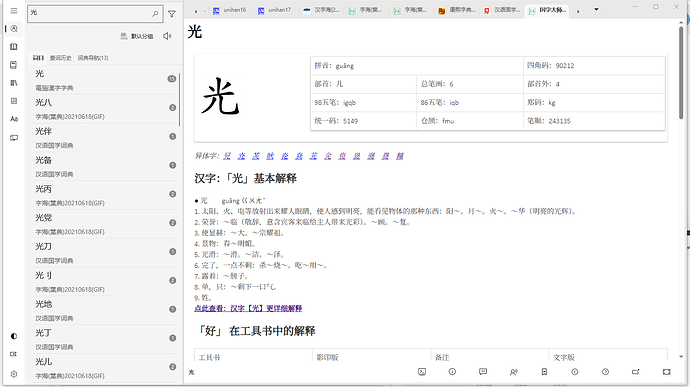
Task: Click the bookmark icon in bottom bar
Action: (x=544, y=372)
